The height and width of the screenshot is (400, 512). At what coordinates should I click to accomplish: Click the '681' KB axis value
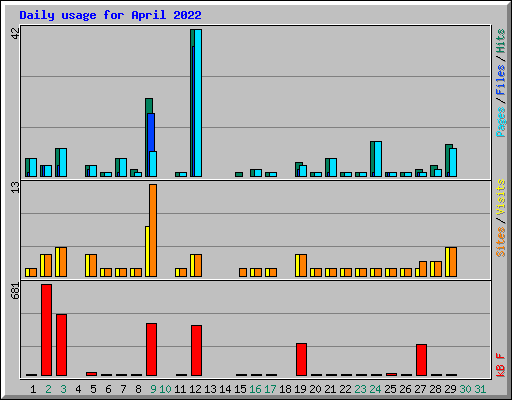click(15, 291)
